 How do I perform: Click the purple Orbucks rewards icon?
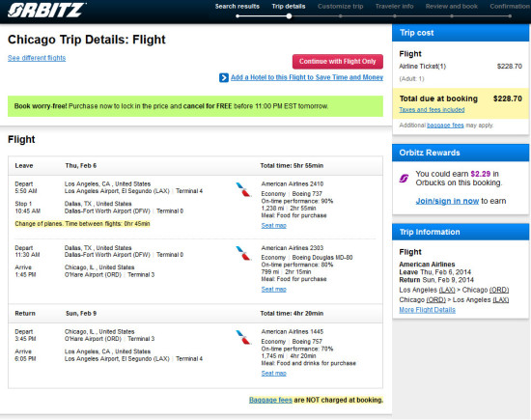click(x=404, y=179)
